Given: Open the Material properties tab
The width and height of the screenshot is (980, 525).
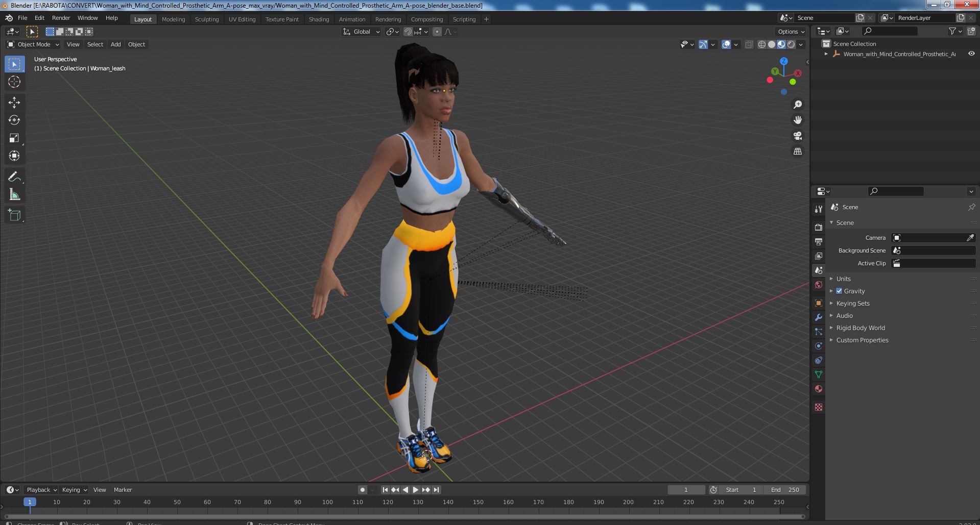Looking at the screenshot, I should point(819,389).
